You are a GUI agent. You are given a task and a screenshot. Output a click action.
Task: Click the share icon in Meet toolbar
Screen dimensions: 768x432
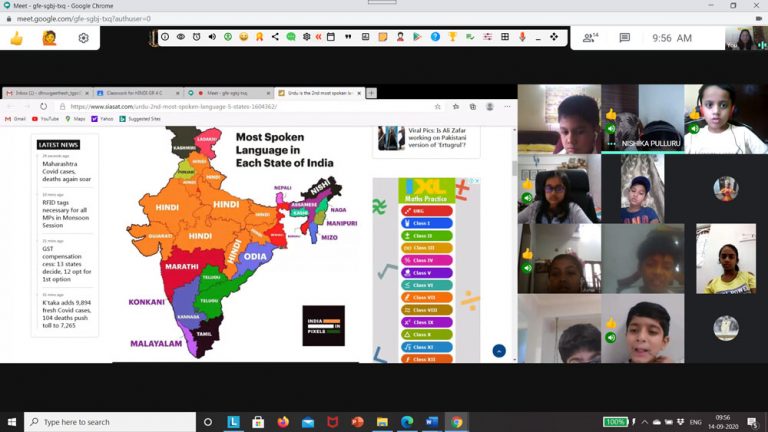point(275,37)
